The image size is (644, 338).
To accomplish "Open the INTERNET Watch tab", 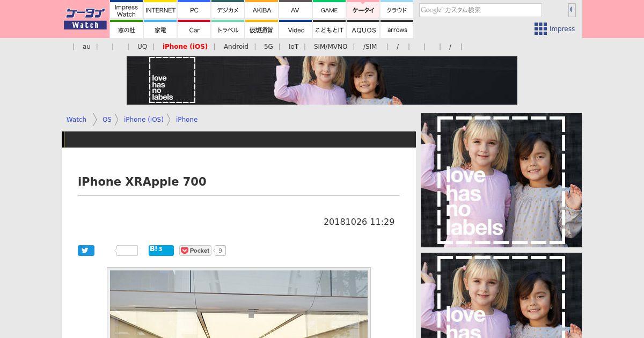I will pyautogui.click(x=160, y=10).
